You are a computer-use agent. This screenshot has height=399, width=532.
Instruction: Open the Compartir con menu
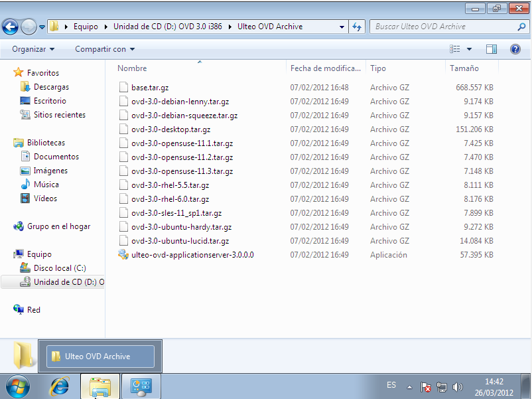[x=104, y=49]
